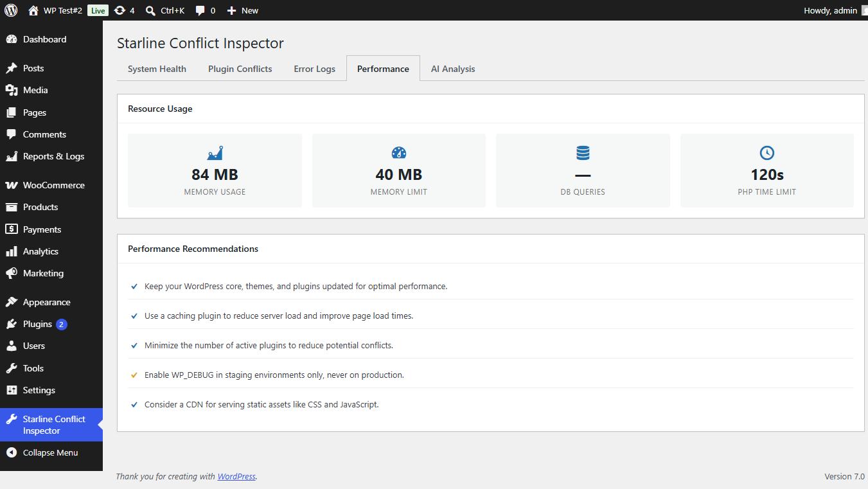The image size is (868, 489).
Task: Click the 40 MB memory limit value
Action: [x=399, y=174]
